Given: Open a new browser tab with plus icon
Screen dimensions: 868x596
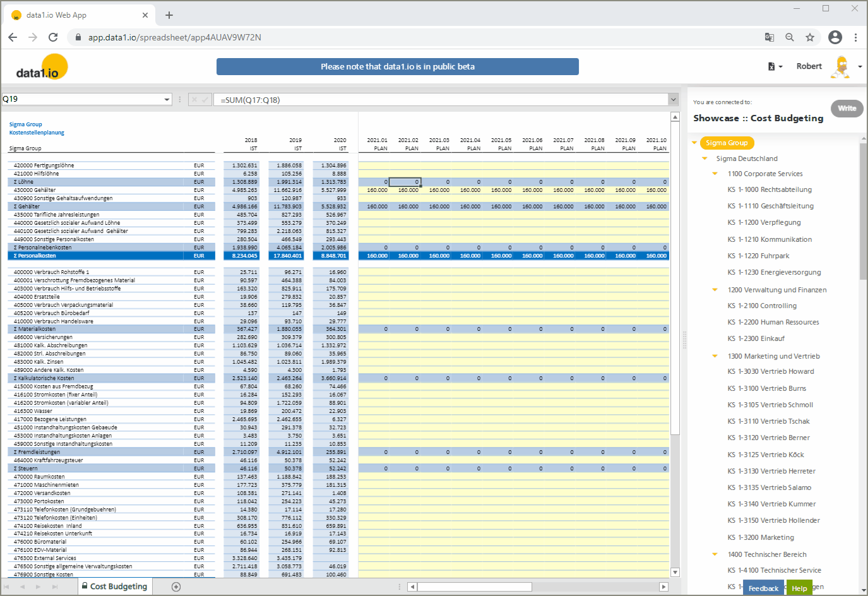Looking at the screenshot, I should point(169,15).
